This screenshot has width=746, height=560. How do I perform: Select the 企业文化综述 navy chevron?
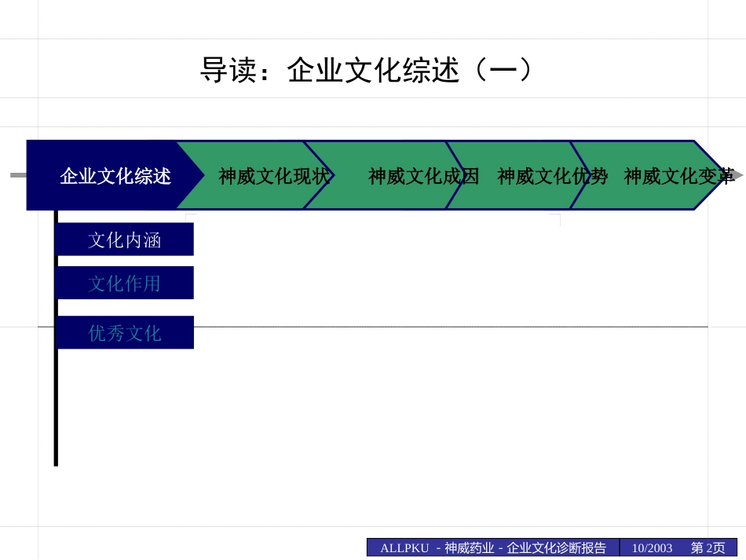pyautogui.click(x=115, y=176)
